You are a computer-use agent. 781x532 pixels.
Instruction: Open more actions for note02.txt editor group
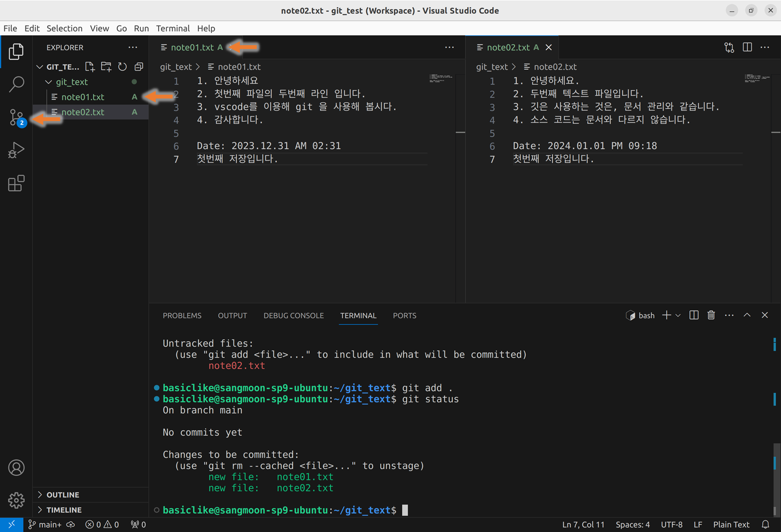pos(765,47)
